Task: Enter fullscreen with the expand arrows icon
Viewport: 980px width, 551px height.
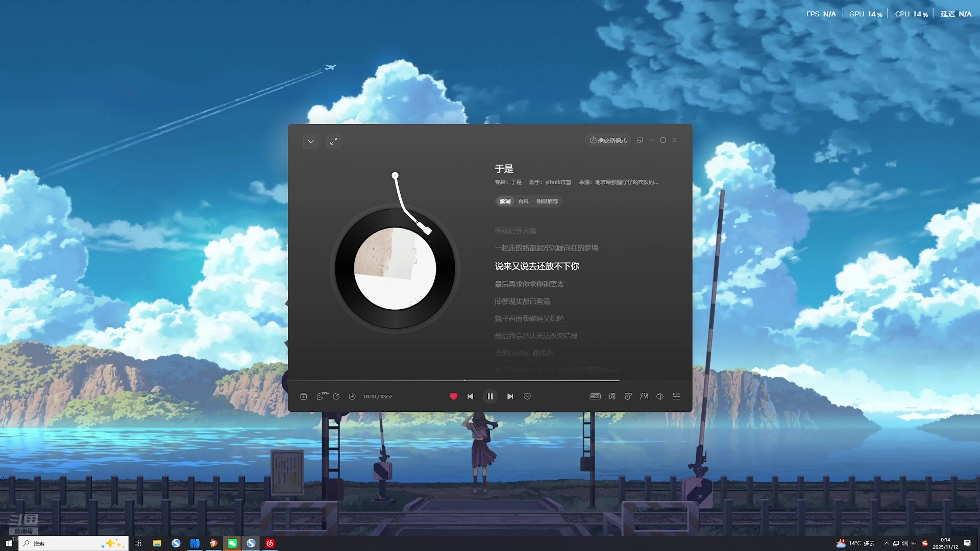Action: [x=333, y=141]
